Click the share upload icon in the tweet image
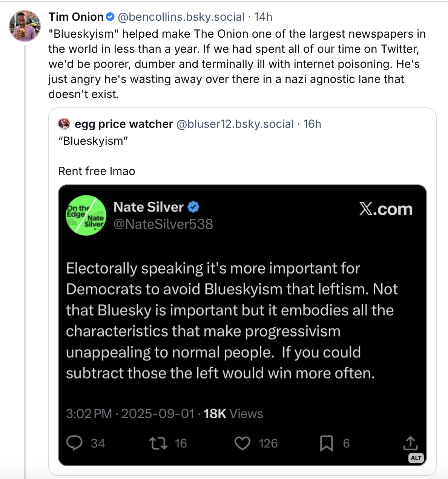448x479 pixels. click(410, 443)
